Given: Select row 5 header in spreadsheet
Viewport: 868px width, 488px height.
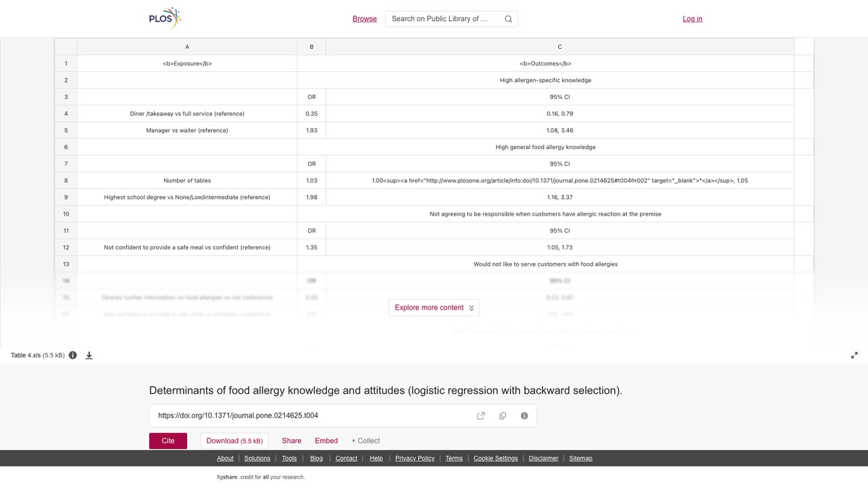Looking at the screenshot, I should (x=66, y=130).
